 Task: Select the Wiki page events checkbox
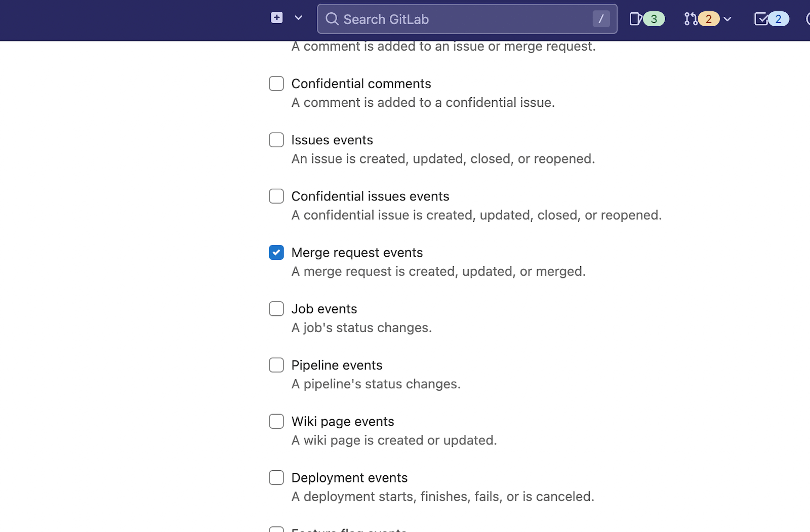(276, 421)
